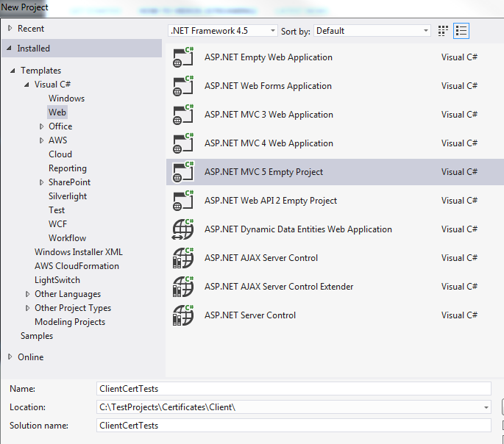The width and height of the screenshot is (504, 444).
Task: Expand the Office tree node
Action: click(41, 126)
